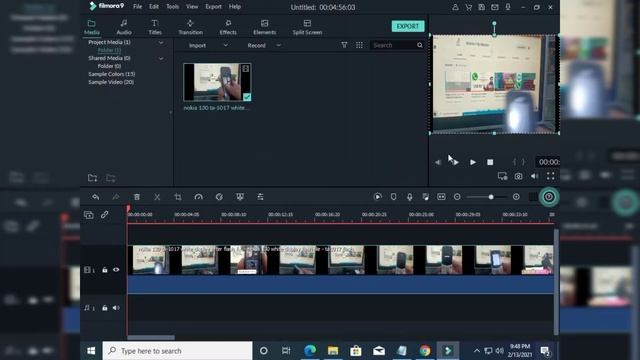Toggle lock on audio track 1
640x360 pixels.
[x=105, y=308]
